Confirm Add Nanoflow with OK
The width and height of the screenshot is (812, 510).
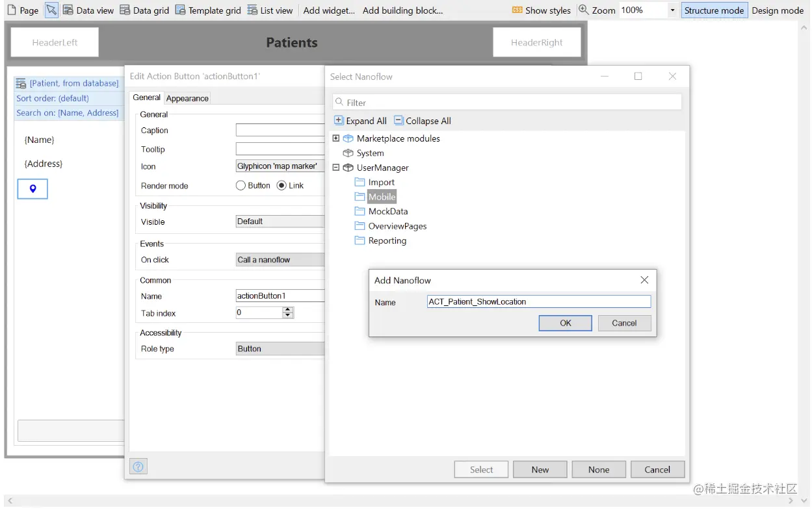[x=565, y=323]
